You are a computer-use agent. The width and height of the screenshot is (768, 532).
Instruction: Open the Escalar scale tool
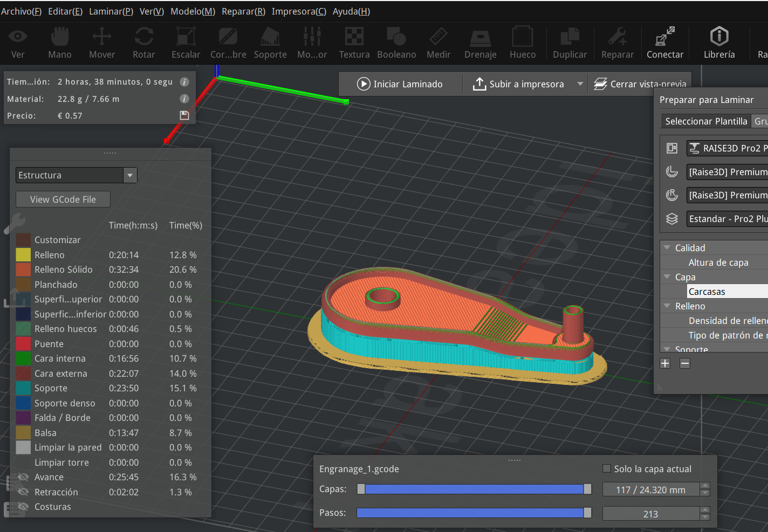(x=186, y=43)
